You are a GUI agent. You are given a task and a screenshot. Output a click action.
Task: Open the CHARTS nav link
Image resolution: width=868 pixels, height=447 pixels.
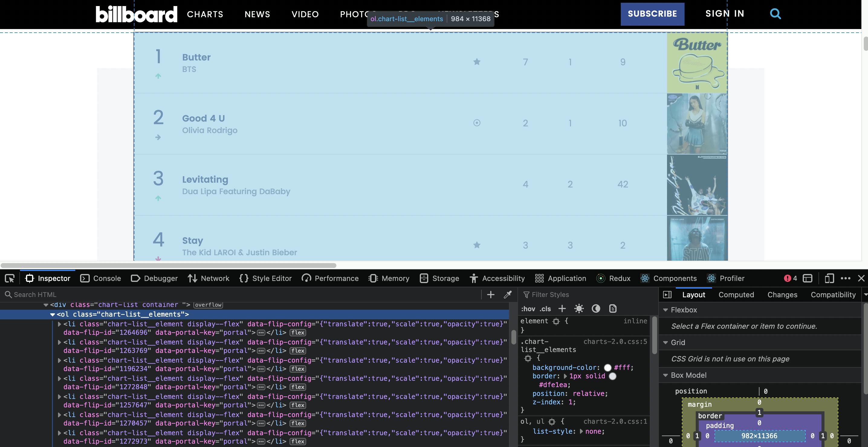click(205, 14)
